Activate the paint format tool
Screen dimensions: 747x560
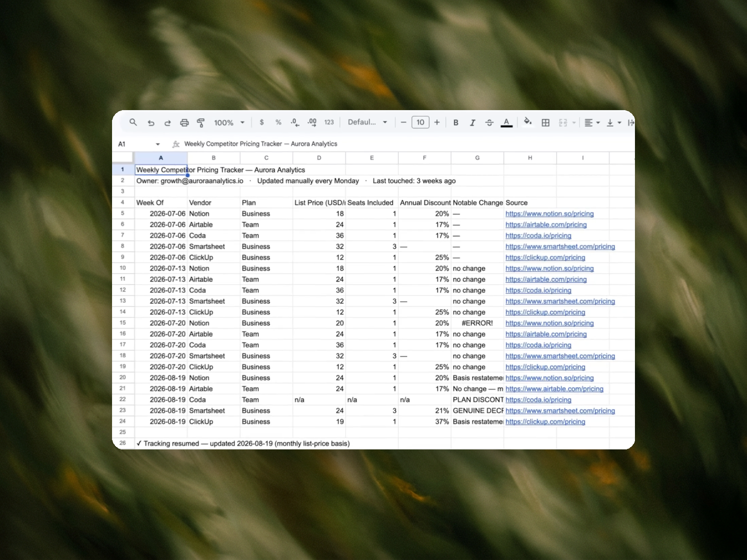[201, 123]
